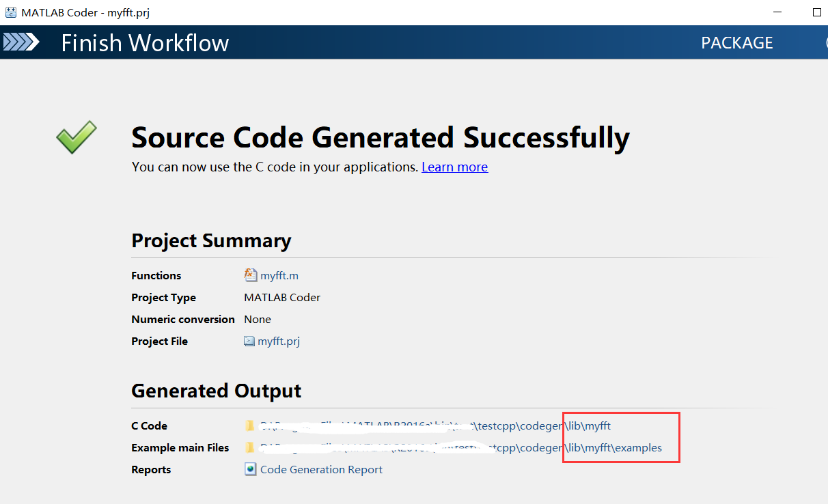Select the 'Finish Workflow' header title

(x=145, y=43)
